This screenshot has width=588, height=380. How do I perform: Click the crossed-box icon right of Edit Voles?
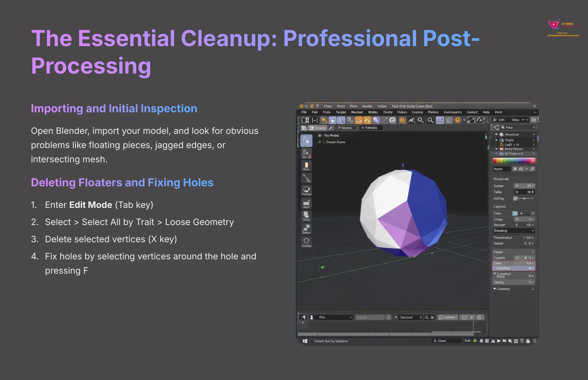click(x=534, y=120)
